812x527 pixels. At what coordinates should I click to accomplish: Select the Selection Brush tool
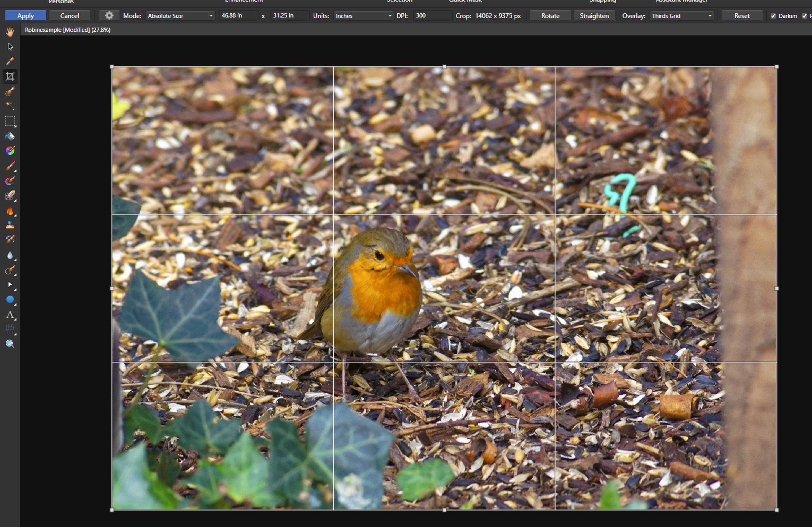pos(10,91)
